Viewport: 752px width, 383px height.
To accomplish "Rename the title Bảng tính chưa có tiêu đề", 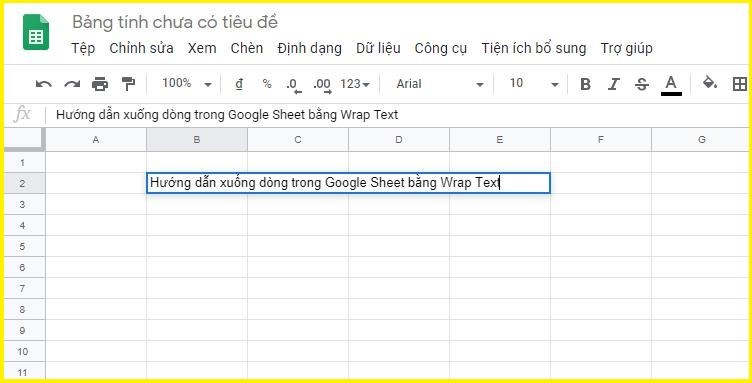I will point(175,22).
